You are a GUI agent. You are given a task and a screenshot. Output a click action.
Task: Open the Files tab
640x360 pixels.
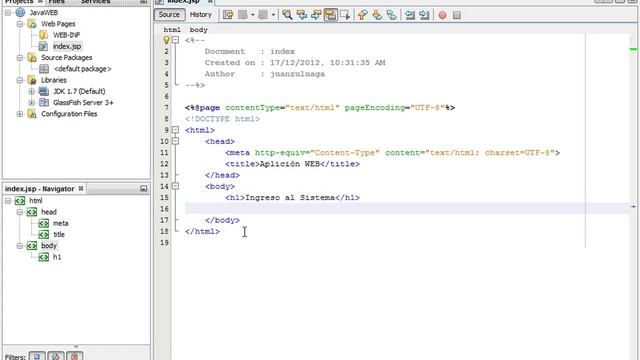56,2
